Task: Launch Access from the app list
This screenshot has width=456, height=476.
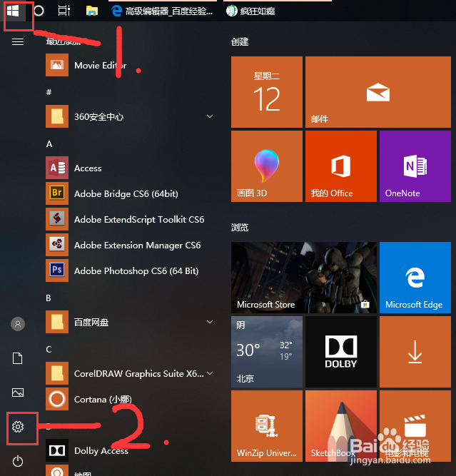Action: pyautogui.click(x=131, y=168)
